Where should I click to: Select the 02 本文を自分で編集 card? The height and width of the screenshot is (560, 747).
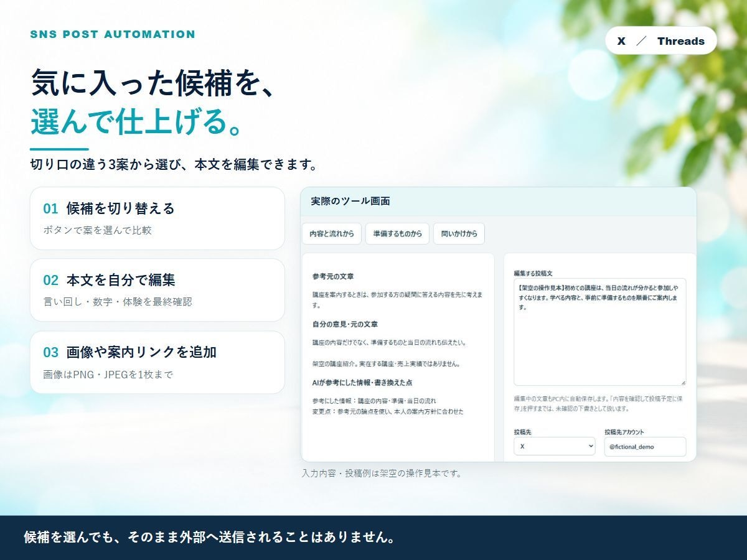(x=157, y=291)
